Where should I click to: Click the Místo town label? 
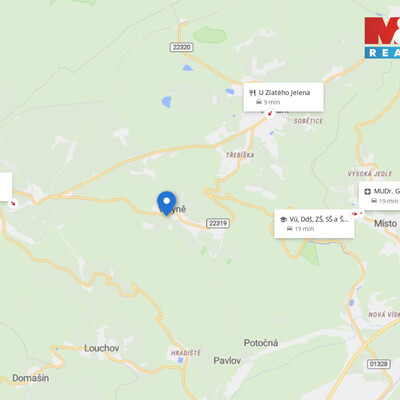pyautogui.click(x=386, y=224)
